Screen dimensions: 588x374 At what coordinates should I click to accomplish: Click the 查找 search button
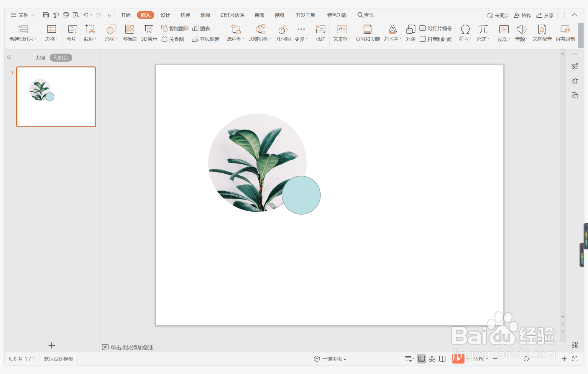coord(365,15)
